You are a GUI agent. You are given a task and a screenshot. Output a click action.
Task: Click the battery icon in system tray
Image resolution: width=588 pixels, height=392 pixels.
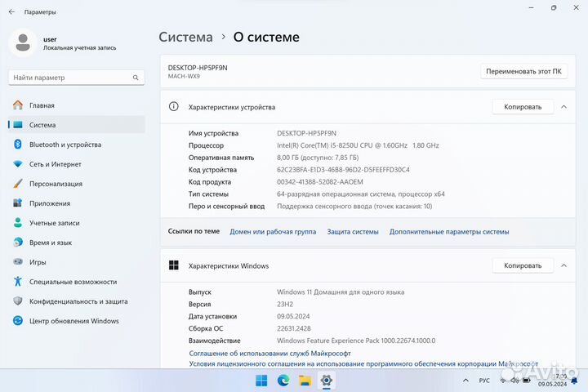pos(527,381)
